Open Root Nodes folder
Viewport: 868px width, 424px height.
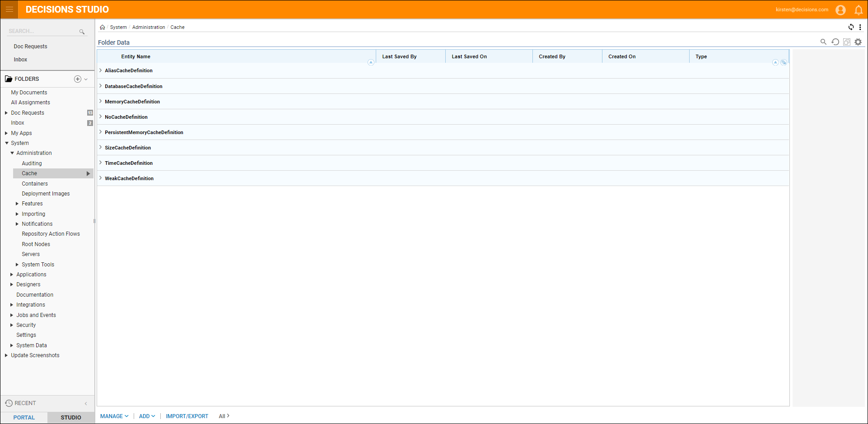coord(36,244)
